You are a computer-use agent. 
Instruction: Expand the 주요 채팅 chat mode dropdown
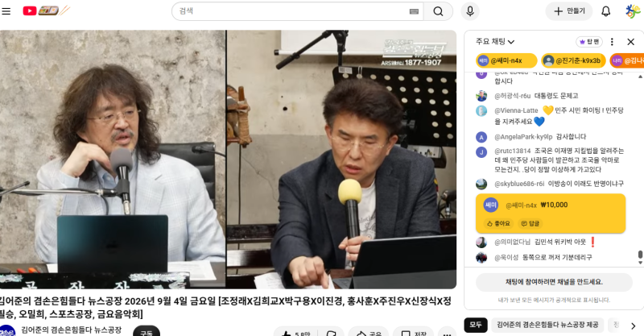495,42
